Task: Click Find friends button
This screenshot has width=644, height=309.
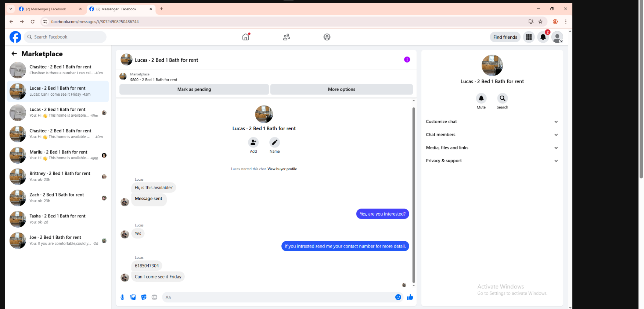Action: pyautogui.click(x=505, y=37)
